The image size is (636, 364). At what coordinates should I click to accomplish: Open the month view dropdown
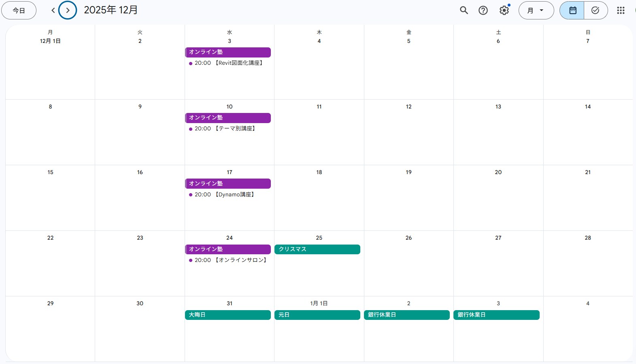point(536,11)
